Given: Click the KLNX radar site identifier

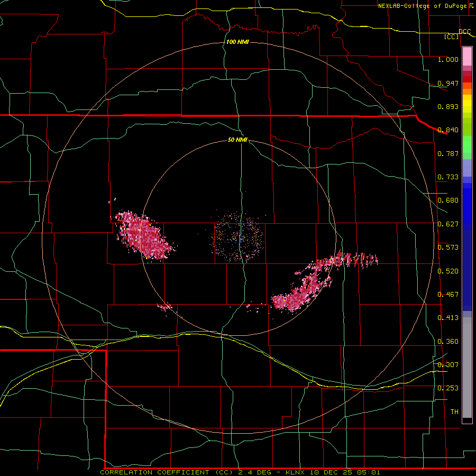Looking at the screenshot, I should tap(296, 472).
